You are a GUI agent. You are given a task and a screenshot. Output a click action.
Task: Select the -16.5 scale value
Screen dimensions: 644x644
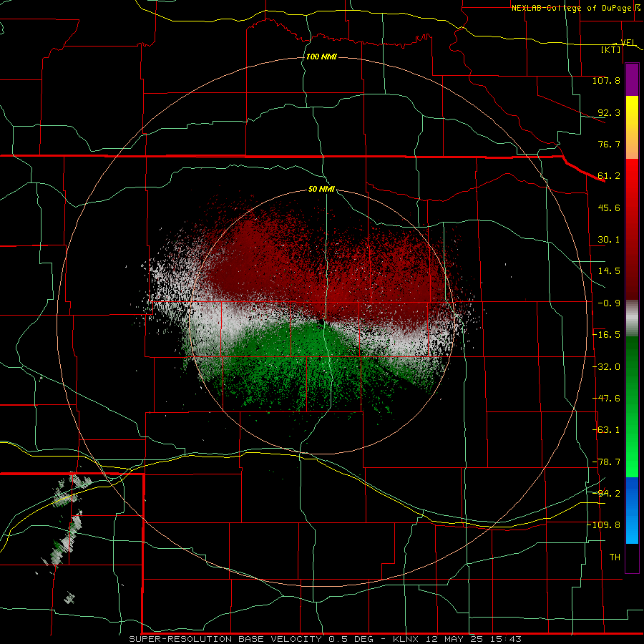tap(606, 335)
